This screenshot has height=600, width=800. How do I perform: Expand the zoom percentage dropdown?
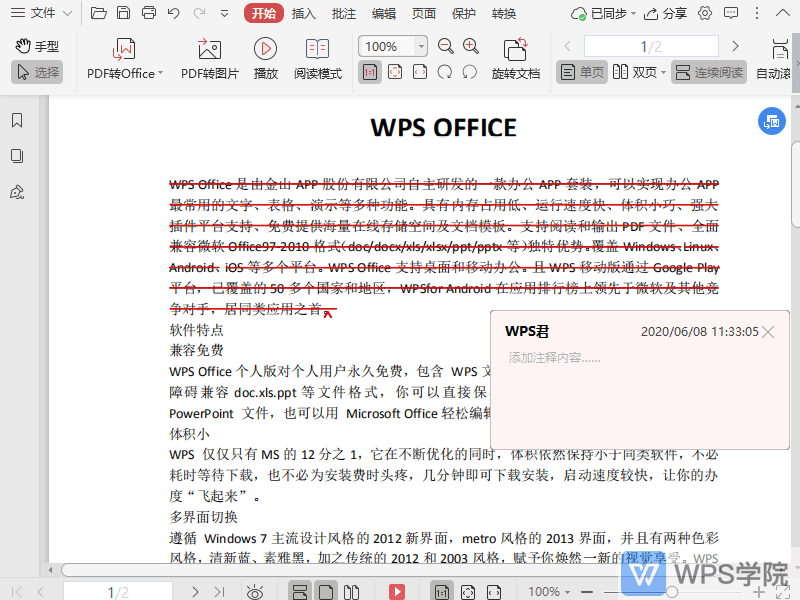pos(419,46)
